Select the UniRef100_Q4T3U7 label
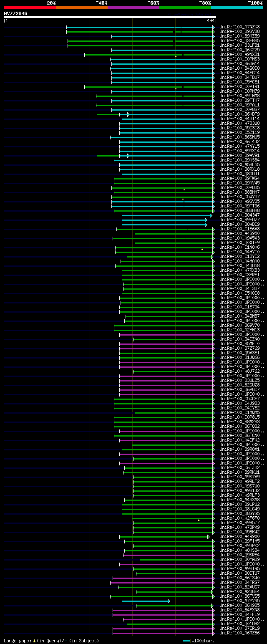The width and height of the screenshot is (267, 644). coord(240,288)
